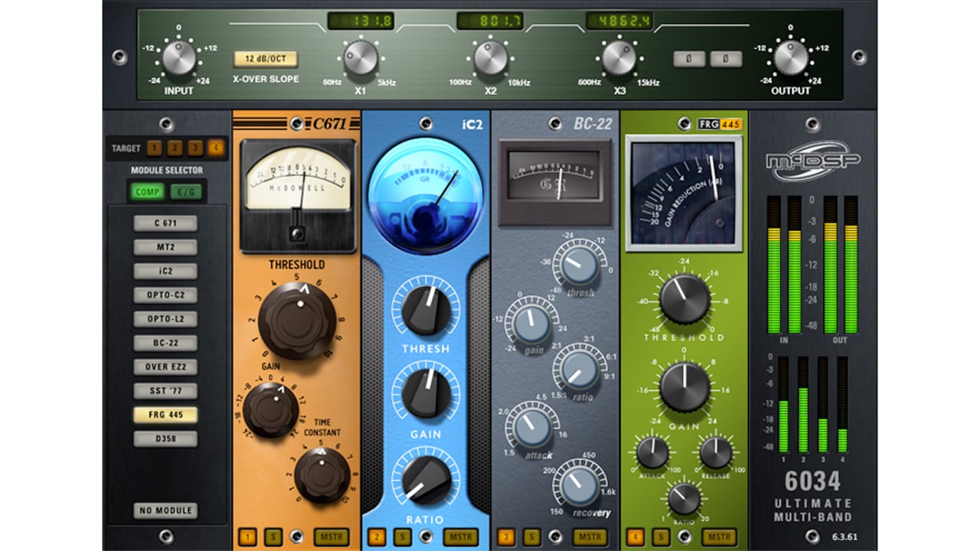Choose the OPTO-C2 module
This screenshot has height=551, width=980.
click(165, 295)
